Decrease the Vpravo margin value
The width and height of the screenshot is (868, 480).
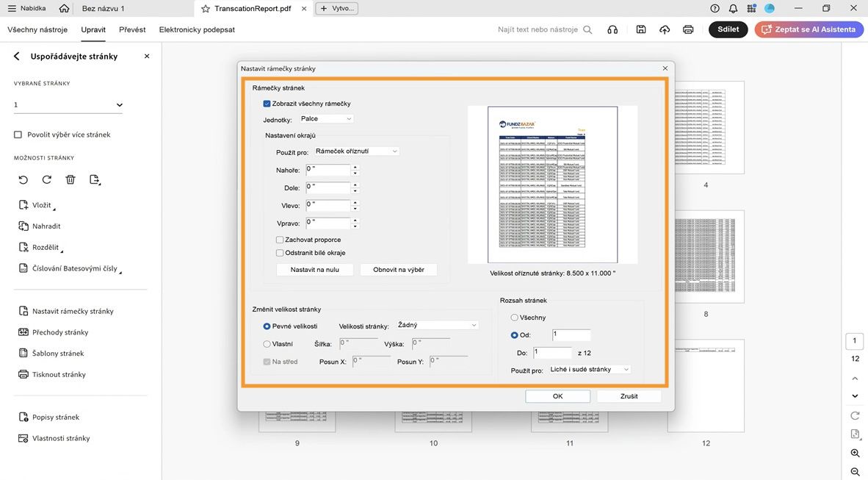355,226
